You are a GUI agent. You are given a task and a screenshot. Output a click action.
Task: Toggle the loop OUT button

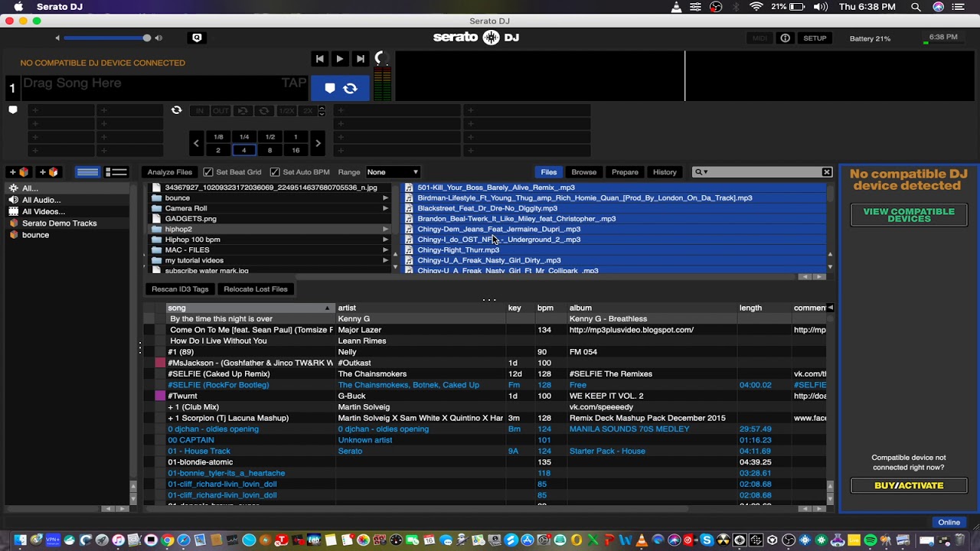(221, 111)
